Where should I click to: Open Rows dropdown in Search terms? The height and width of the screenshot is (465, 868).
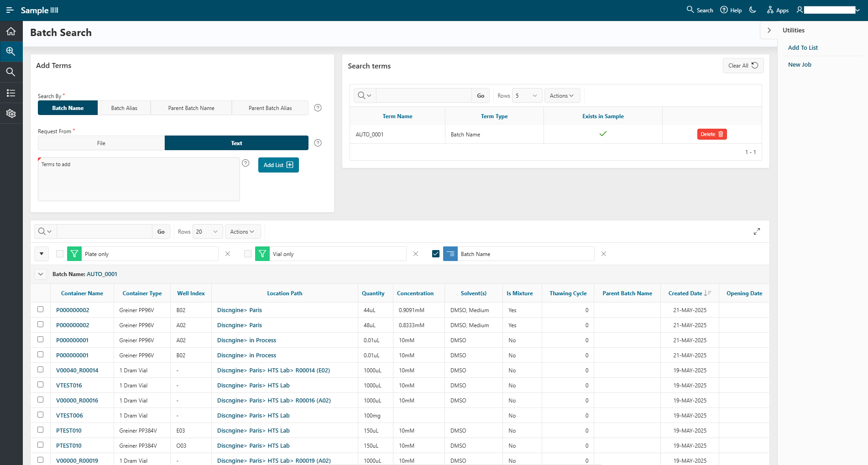[527, 95]
